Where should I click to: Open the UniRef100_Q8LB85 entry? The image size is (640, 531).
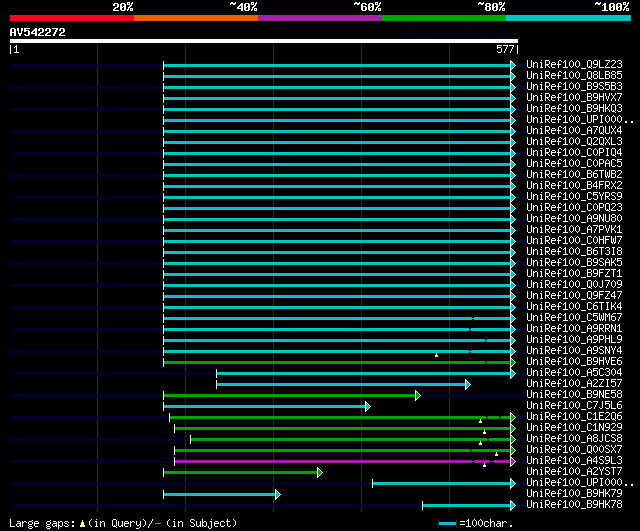point(574,76)
